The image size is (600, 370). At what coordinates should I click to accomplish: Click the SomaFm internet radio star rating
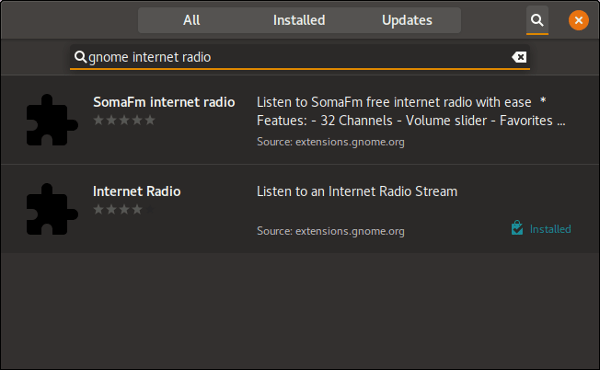pos(124,120)
